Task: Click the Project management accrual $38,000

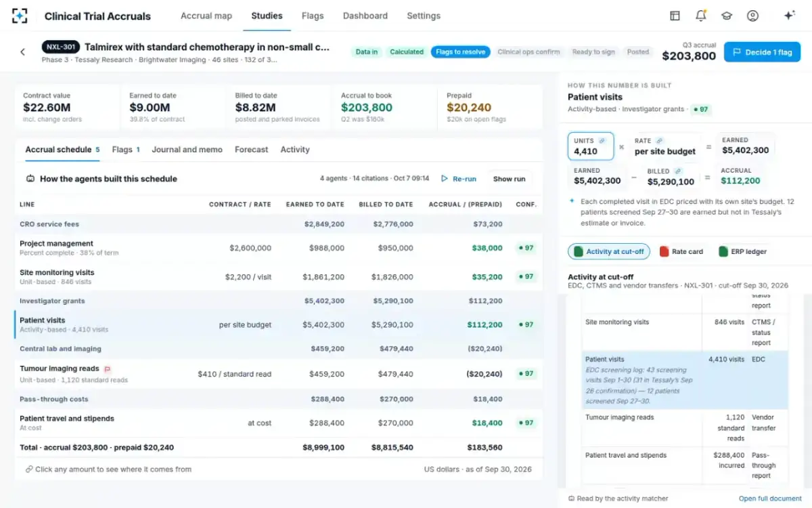Action: (x=487, y=248)
